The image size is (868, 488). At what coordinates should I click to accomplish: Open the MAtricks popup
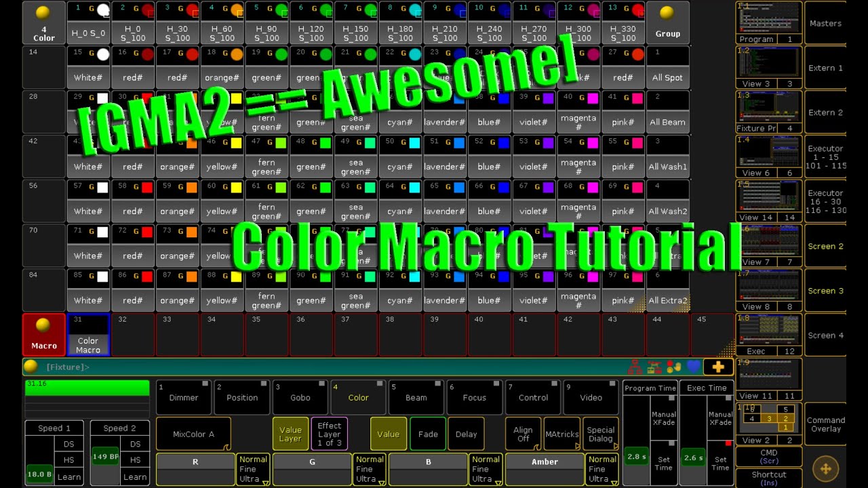[x=562, y=434]
